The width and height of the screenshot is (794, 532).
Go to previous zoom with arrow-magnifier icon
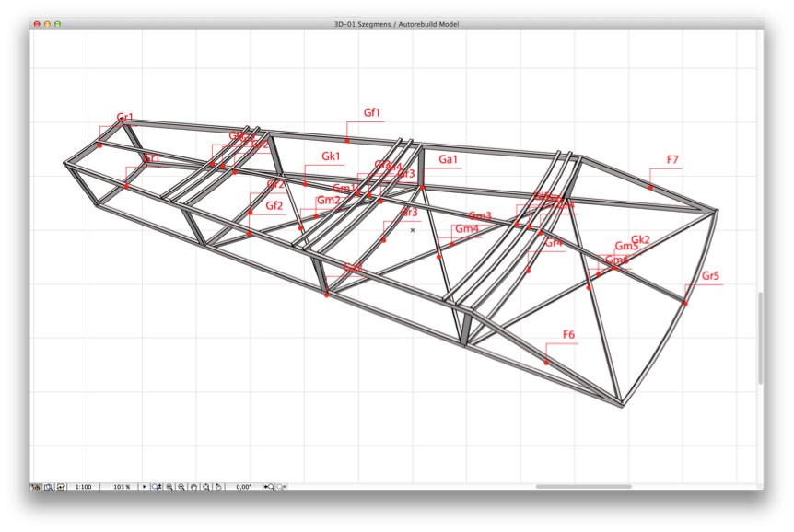click(269, 487)
